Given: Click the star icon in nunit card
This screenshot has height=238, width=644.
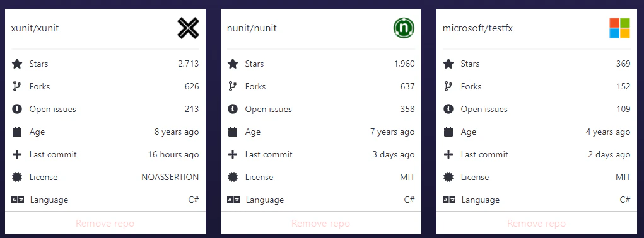Looking at the screenshot, I should click(233, 64).
